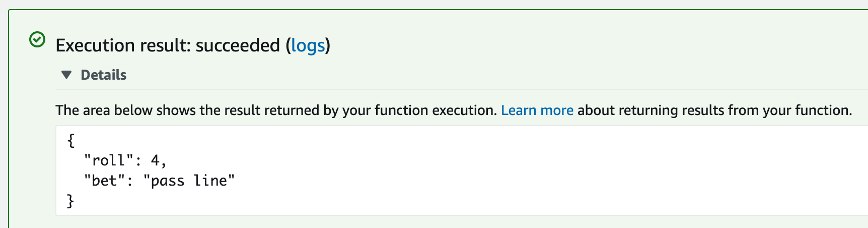Screen dimensions: 868x228
Task: Place cursor on the opening curly brace
Action: coord(71,140)
